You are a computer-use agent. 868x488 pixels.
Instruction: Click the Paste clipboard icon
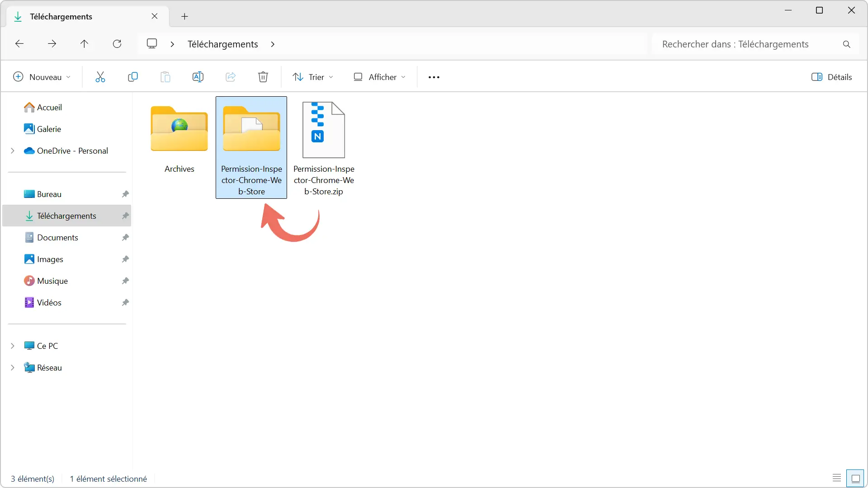coord(165,77)
